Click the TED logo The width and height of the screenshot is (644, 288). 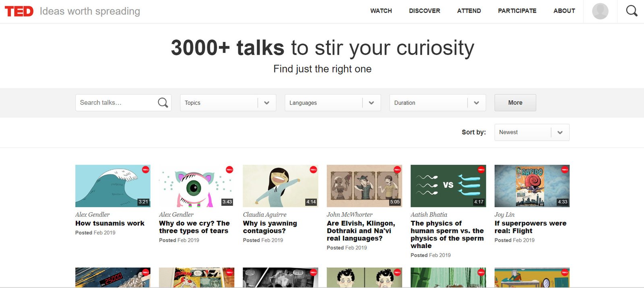point(19,11)
